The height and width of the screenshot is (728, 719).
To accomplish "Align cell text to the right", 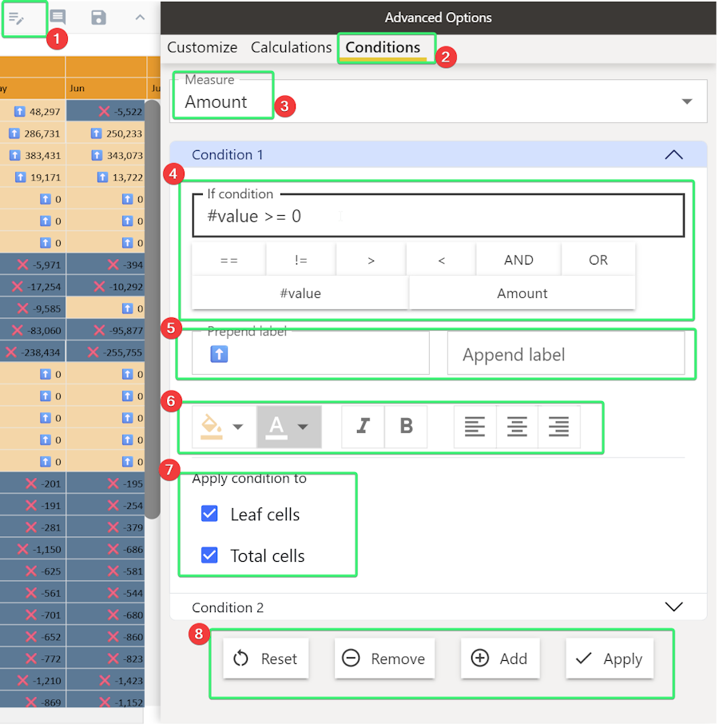I will tap(559, 427).
